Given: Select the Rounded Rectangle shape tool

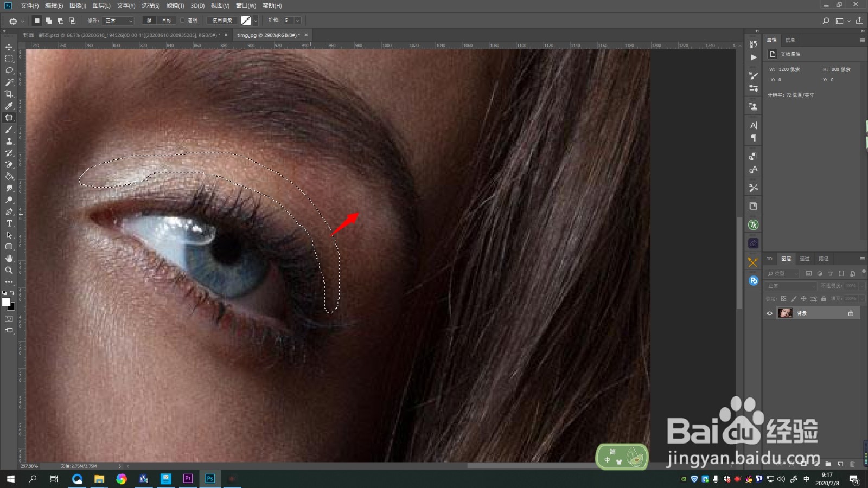Looking at the screenshot, I should point(9,247).
